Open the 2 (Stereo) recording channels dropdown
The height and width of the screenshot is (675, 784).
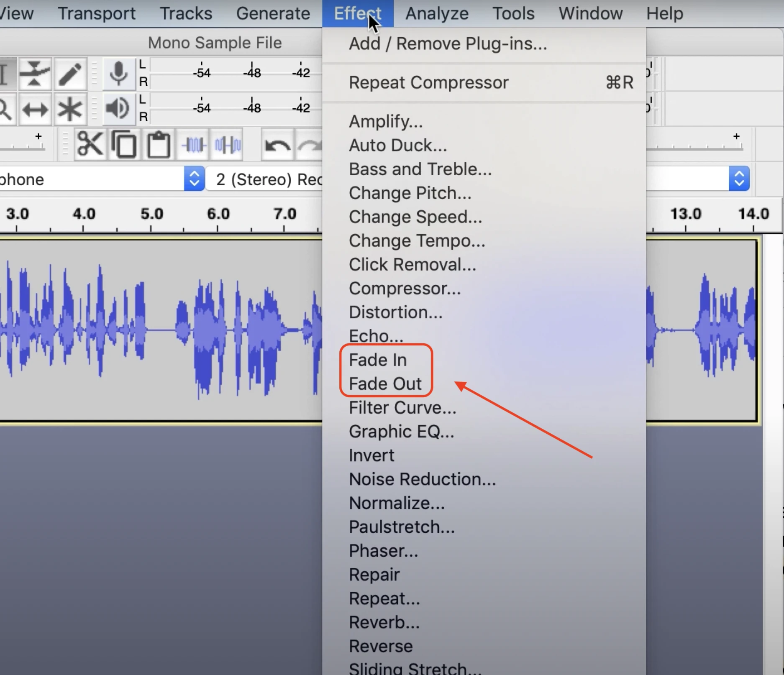click(x=268, y=179)
